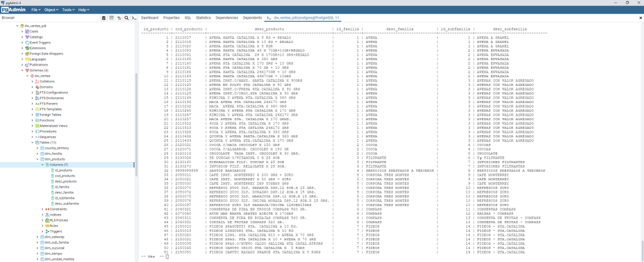
Task: Click the Event Triggers node icon
Action: 27,42
